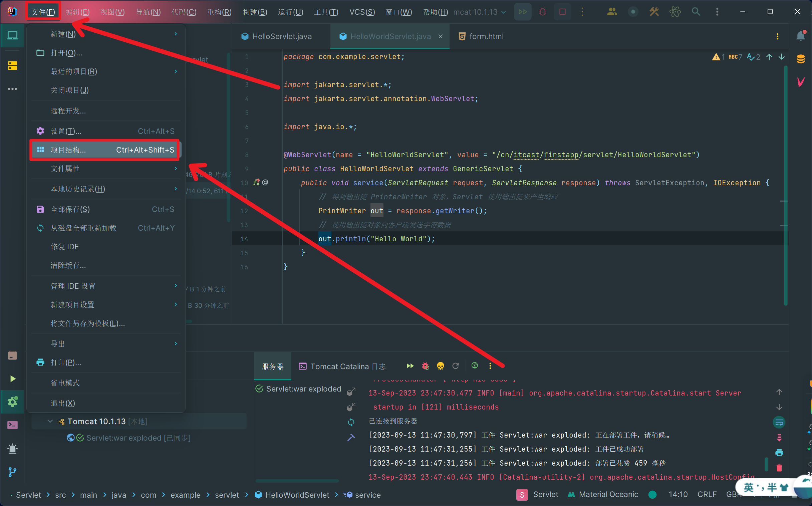Open the Terminal tool window icon
The height and width of the screenshot is (506, 812).
12,425
